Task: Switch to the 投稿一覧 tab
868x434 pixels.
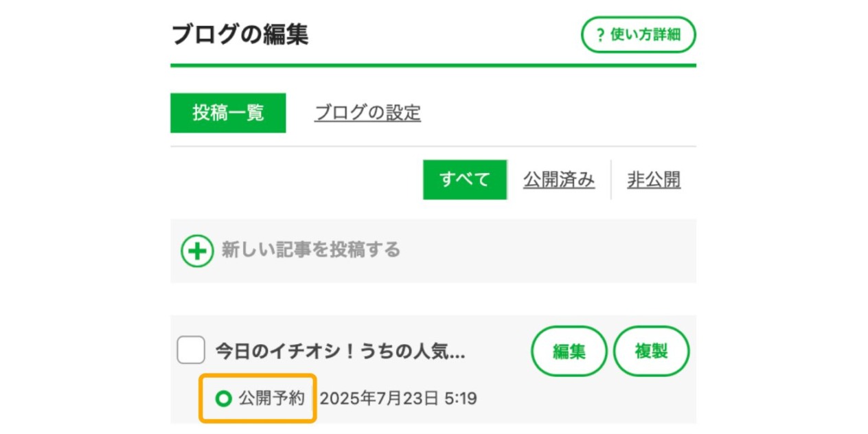Action: (x=228, y=113)
